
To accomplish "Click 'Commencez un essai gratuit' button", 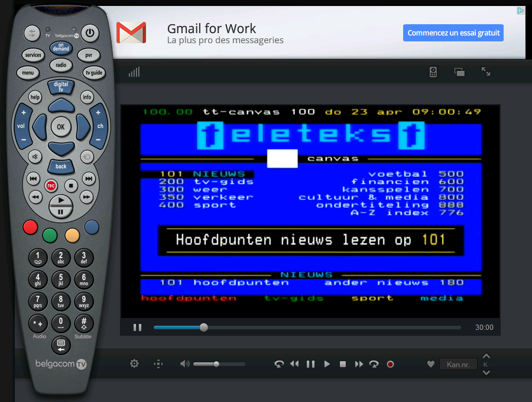I will [453, 33].
